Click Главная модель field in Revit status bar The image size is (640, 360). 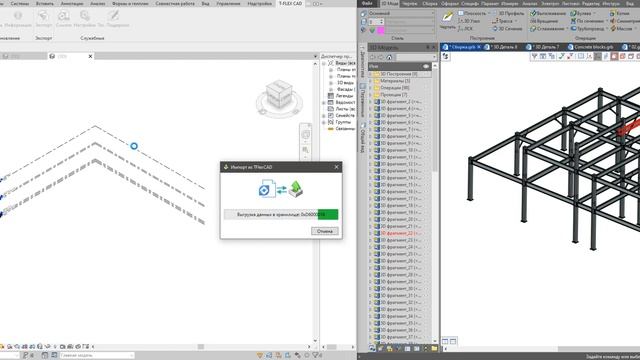(97, 356)
